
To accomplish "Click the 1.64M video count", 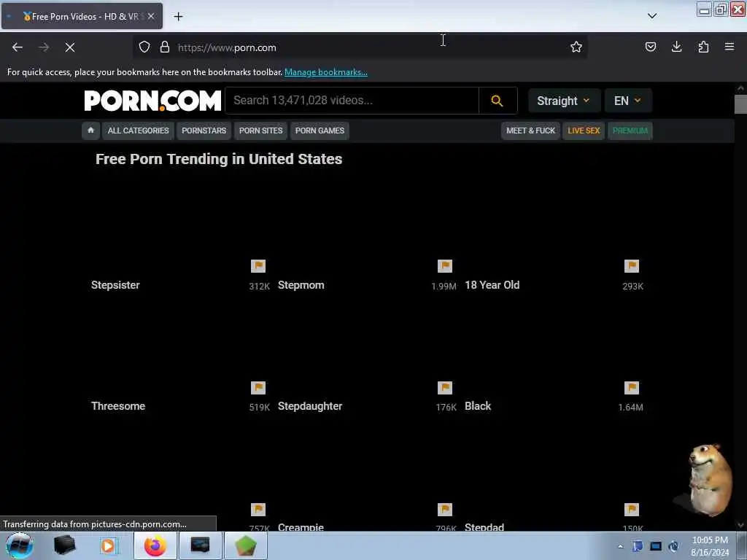I will point(630,407).
